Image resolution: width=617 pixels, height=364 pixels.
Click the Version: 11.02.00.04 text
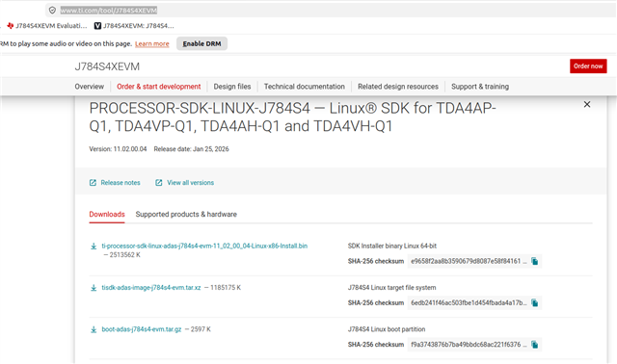click(118, 149)
